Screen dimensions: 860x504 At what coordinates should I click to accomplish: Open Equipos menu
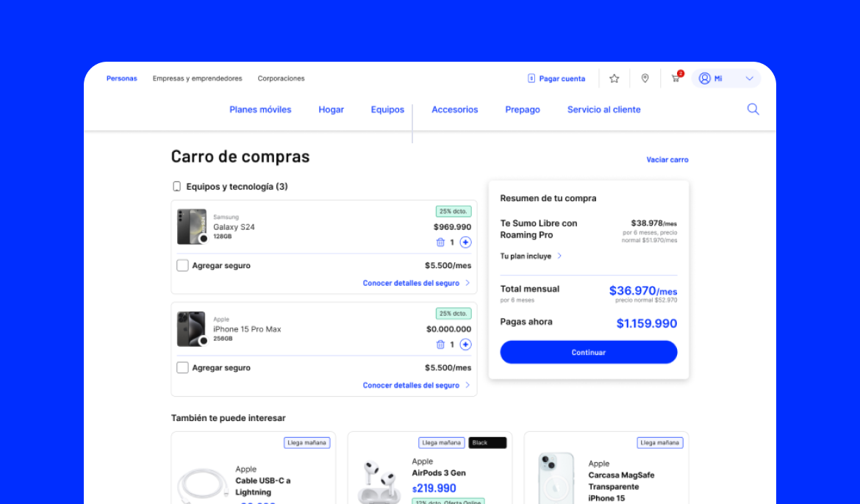[x=388, y=109]
